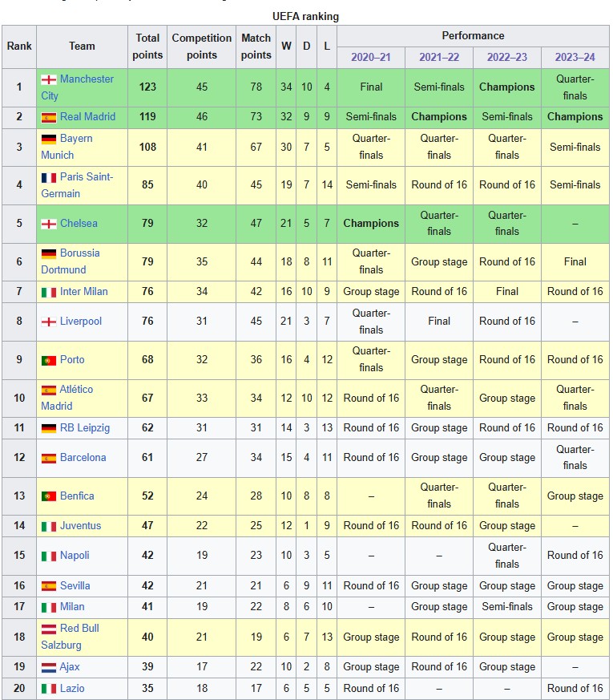
Task: Click Borussia Dortmund's 2023–24 Final cell
Action: [575, 261]
